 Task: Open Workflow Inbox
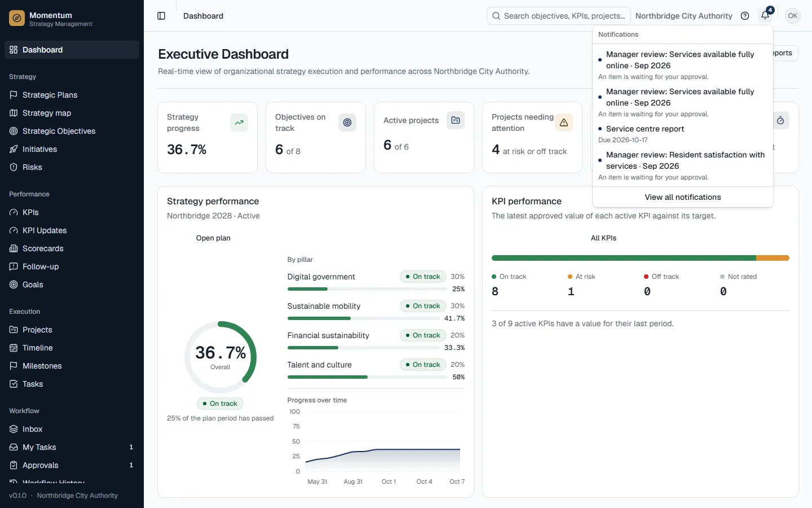(x=72, y=429)
